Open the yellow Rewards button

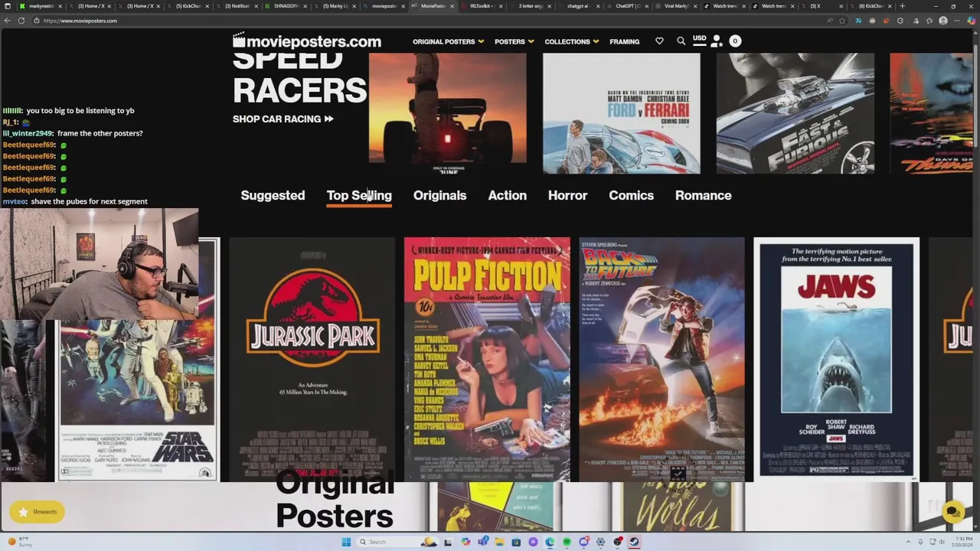coord(37,512)
